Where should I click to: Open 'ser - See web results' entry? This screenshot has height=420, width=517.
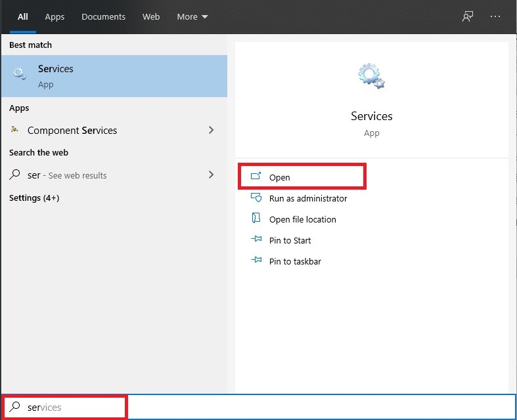pos(114,175)
